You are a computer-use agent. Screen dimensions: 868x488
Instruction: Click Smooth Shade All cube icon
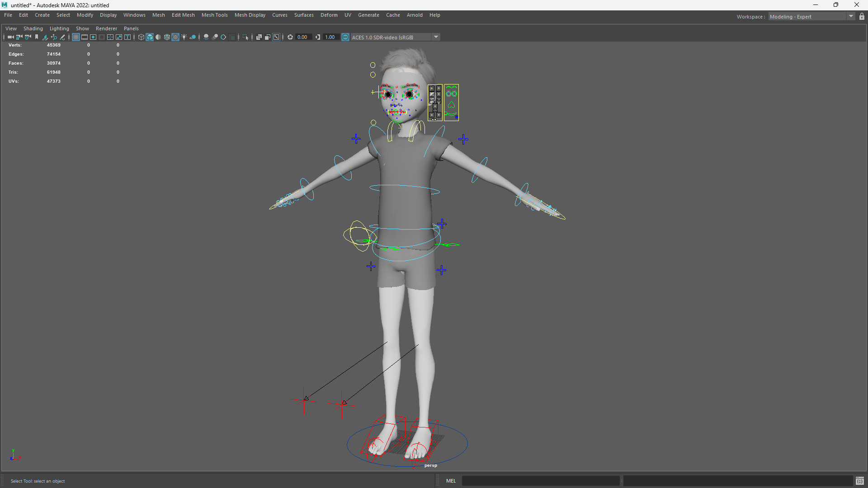click(x=150, y=37)
